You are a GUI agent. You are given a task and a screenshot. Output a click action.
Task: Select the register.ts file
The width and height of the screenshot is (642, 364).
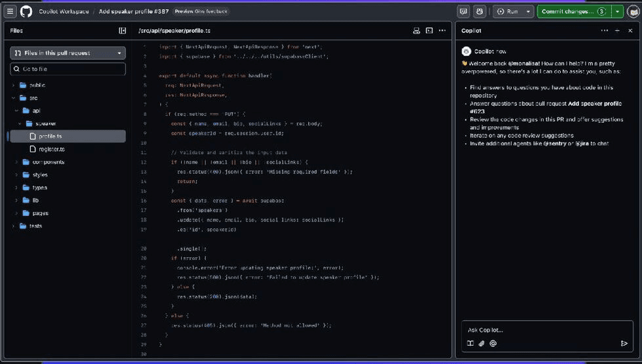click(52, 149)
